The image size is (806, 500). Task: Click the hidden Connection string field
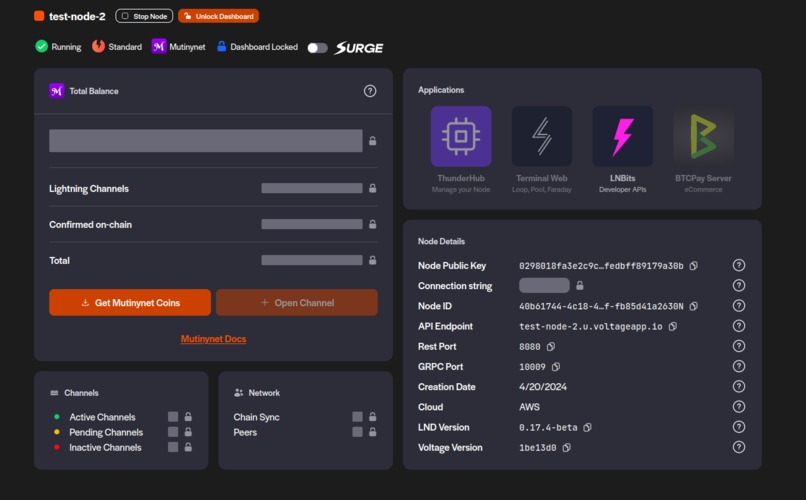(544, 285)
